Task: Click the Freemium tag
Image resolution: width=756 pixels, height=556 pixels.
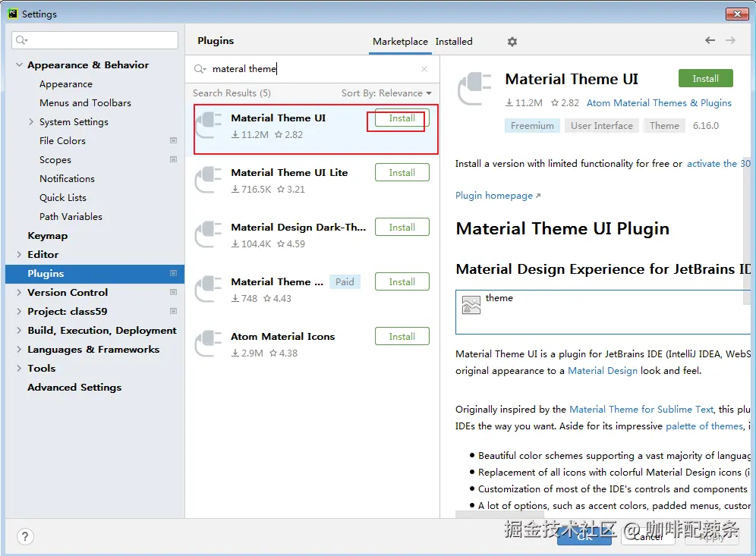Action: point(532,126)
